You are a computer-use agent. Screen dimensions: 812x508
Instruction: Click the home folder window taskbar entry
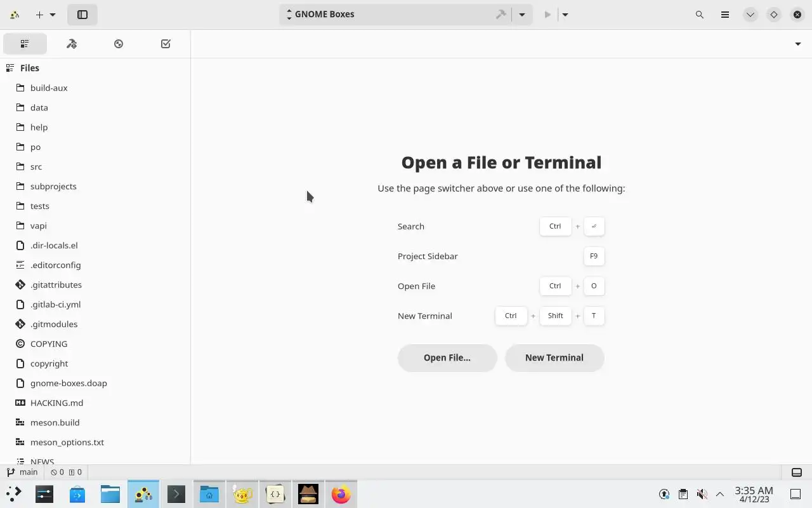pos(209,493)
